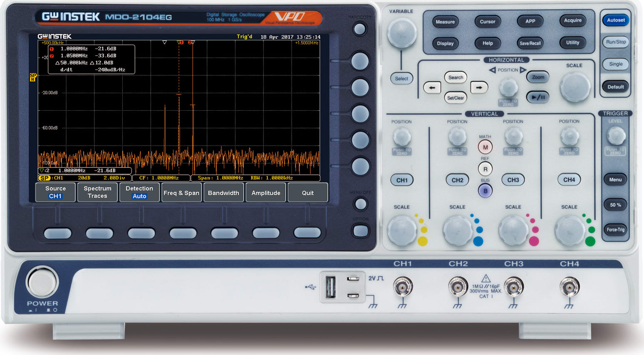Toggle the Run/Stop button

click(x=616, y=42)
